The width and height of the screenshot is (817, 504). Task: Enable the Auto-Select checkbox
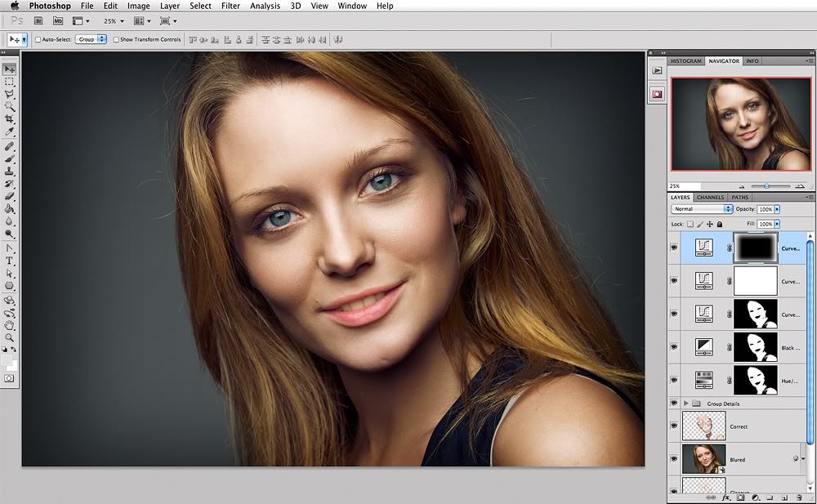coord(38,39)
